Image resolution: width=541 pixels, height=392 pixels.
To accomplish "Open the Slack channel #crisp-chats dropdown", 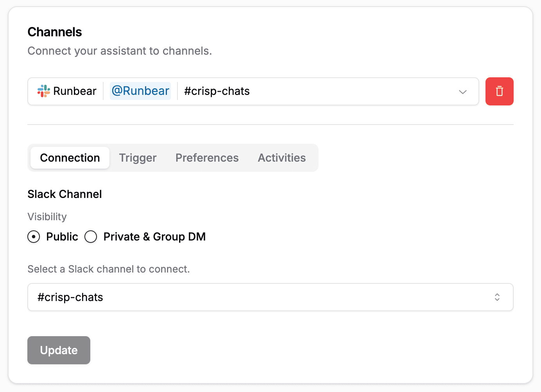I will click(270, 297).
